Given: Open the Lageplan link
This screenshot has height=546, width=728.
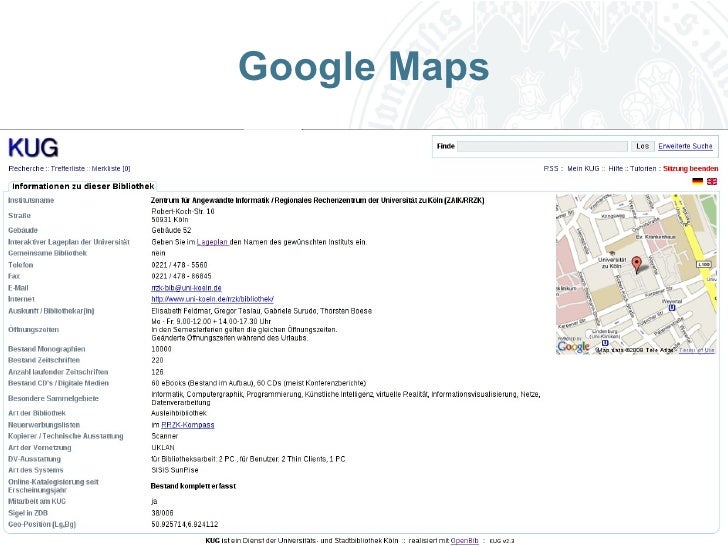Looking at the screenshot, I should (212, 242).
